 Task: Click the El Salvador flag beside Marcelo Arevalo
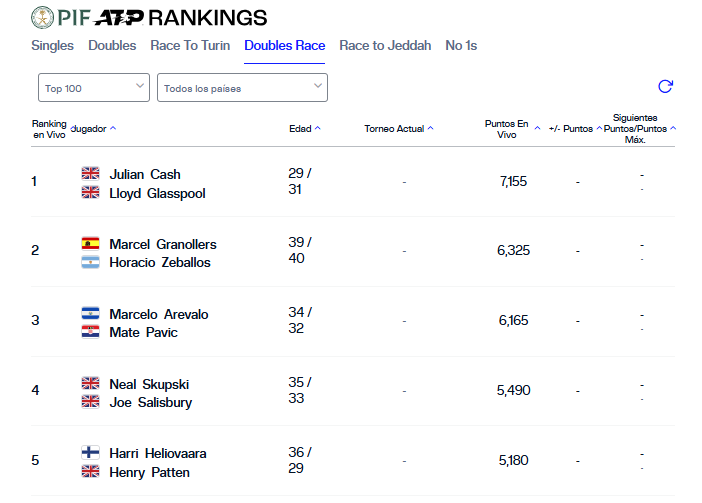click(90, 313)
